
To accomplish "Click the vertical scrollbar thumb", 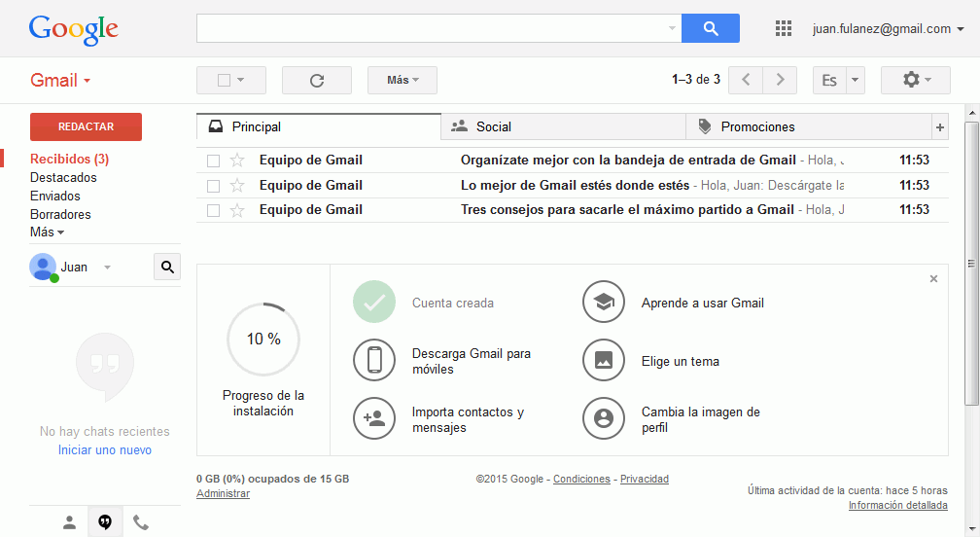I will [x=972, y=264].
